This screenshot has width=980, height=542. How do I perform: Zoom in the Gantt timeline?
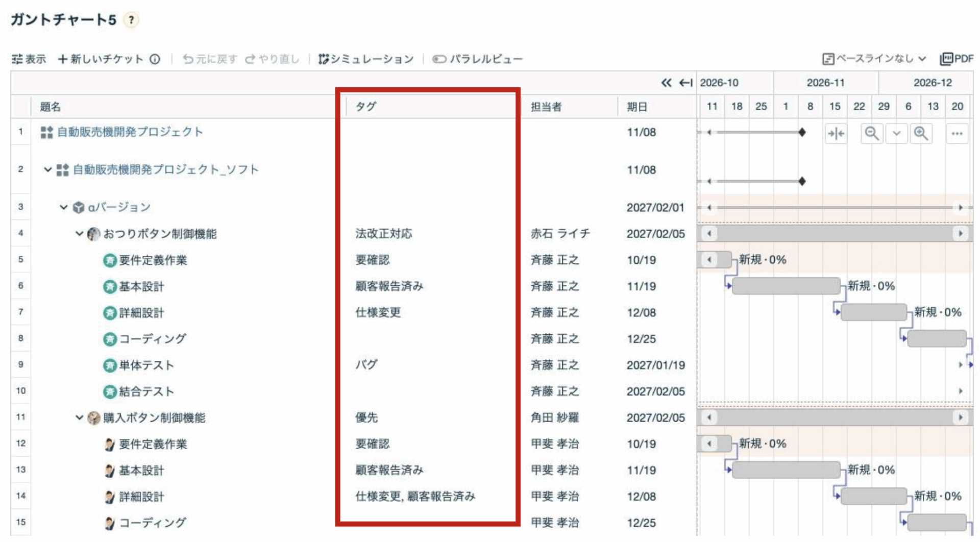(x=921, y=134)
